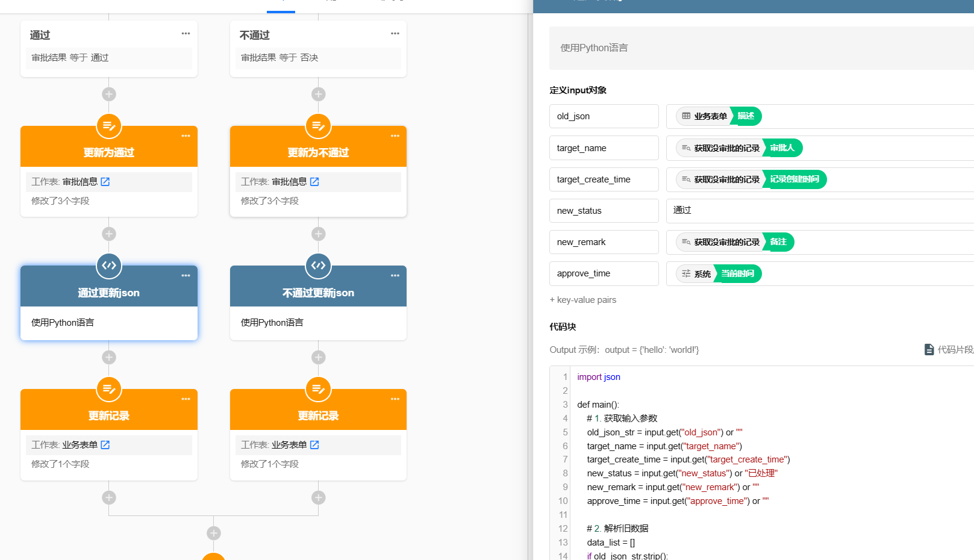
Task: Select the 不通过更新json node card
Action: point(319,303)
